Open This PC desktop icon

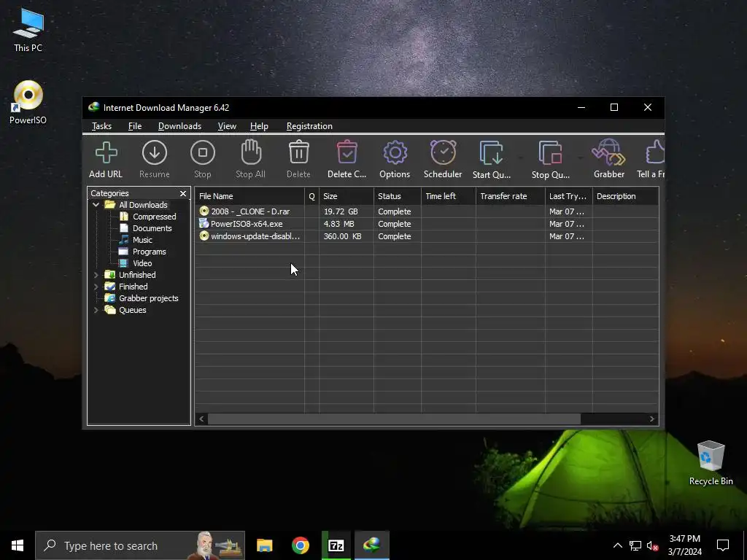(28, 31)
